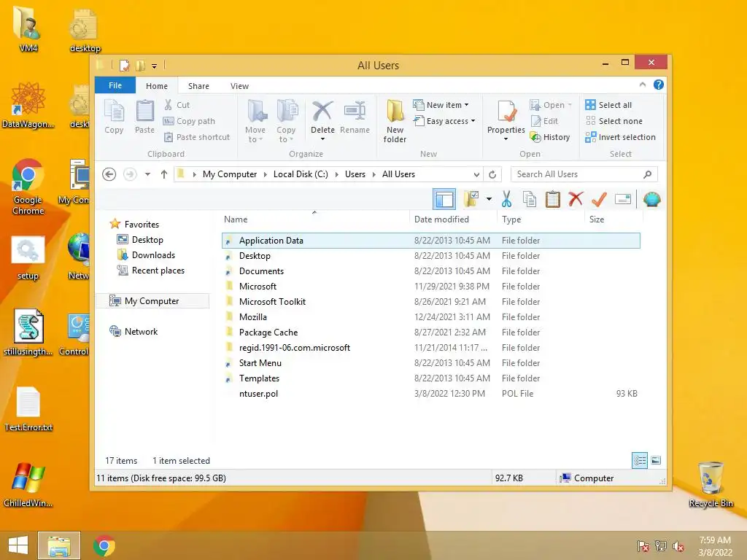The height and width of the screenshot is (560, 747).
Task: Switch to the View ribbon tab
Action: (239, 86)
